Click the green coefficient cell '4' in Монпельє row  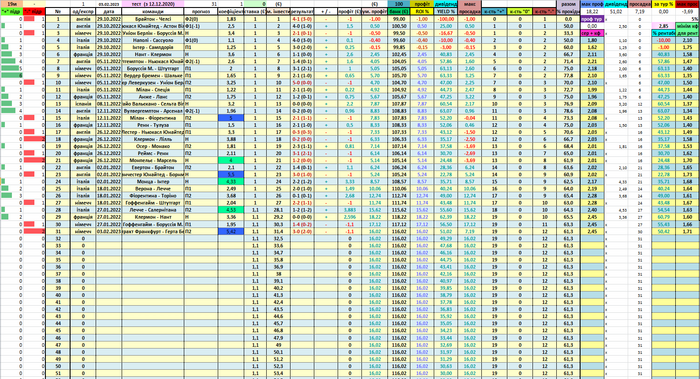231,160
